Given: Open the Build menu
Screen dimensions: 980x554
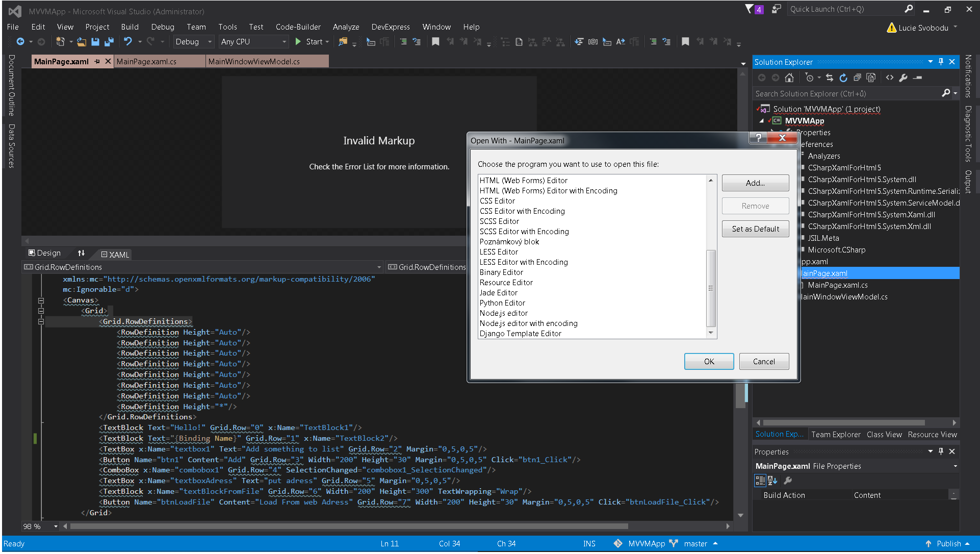Looking at the screenshot, I should [x=130, y=27].
